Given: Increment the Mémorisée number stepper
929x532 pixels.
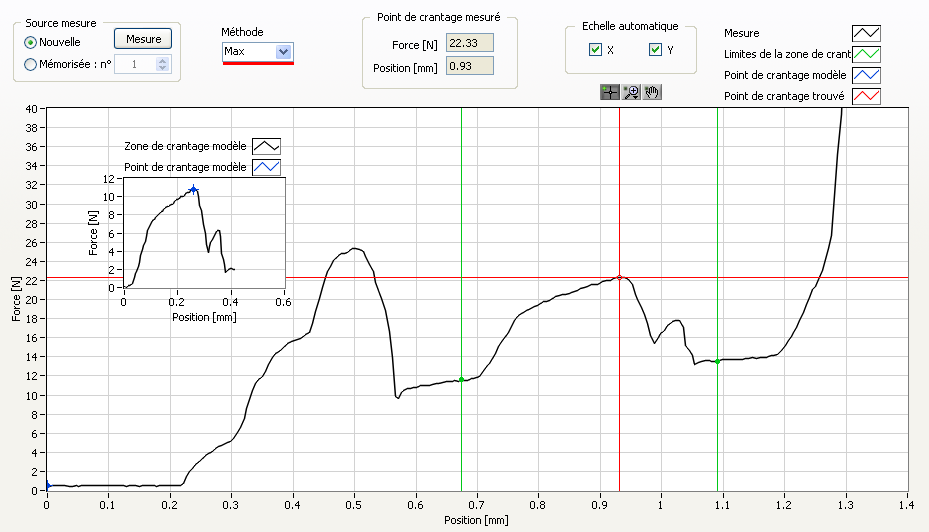Looking at the screenshot, I should pos(163,60).
